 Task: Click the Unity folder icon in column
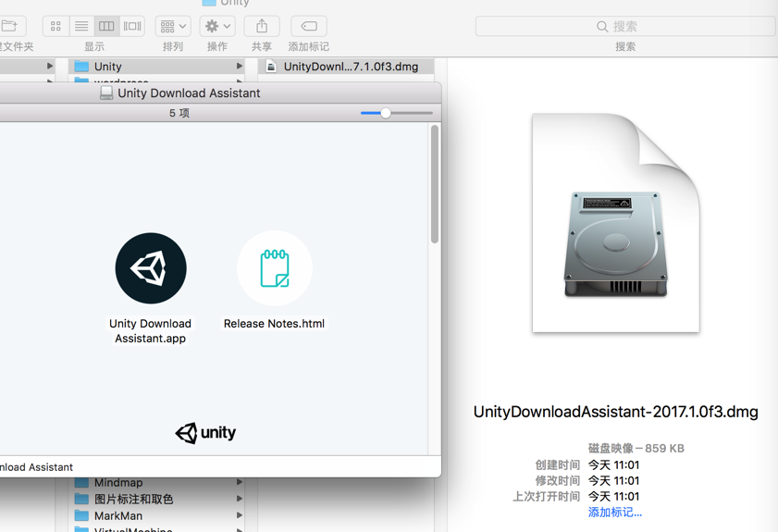[81, 66]
